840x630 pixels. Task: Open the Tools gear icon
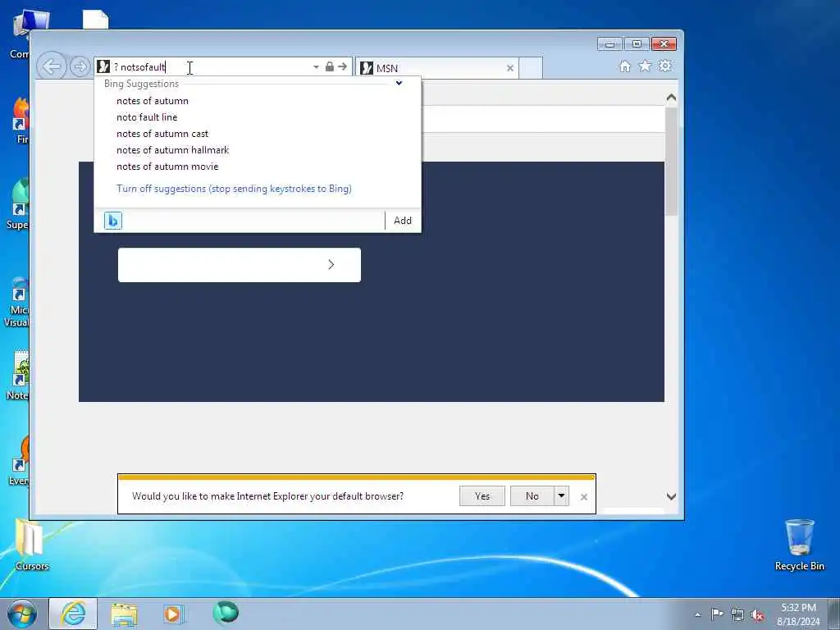click(664, 66)
